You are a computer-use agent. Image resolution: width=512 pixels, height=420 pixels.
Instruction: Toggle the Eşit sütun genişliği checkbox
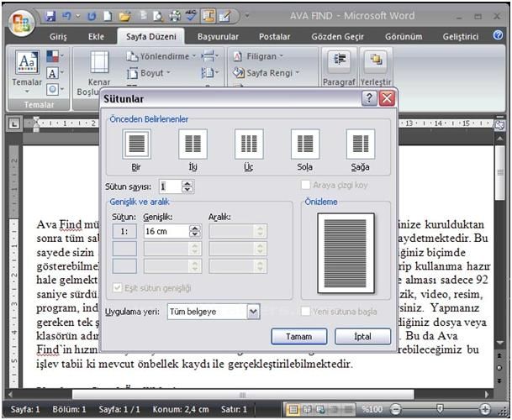click(x=117, y=288)
